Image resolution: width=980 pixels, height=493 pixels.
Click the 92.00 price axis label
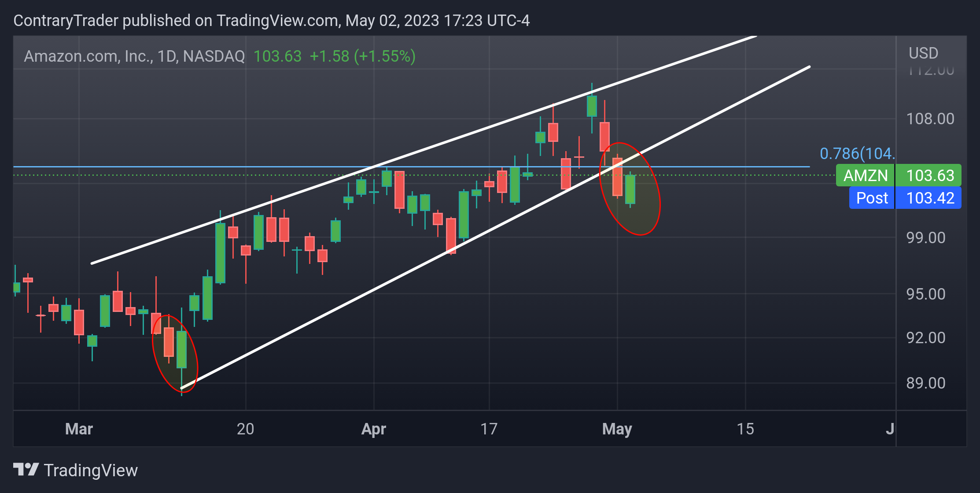(x=925, y=337)
